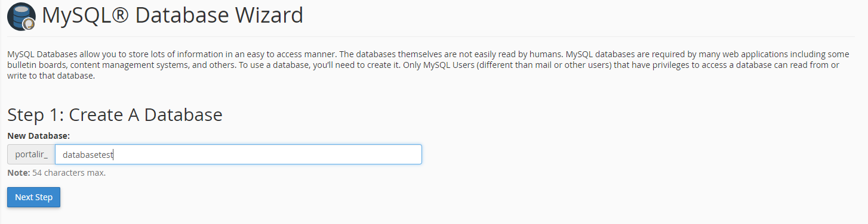Click the bold "Note:" label
The width and height of the screenshot is (868, 224).
19,173
